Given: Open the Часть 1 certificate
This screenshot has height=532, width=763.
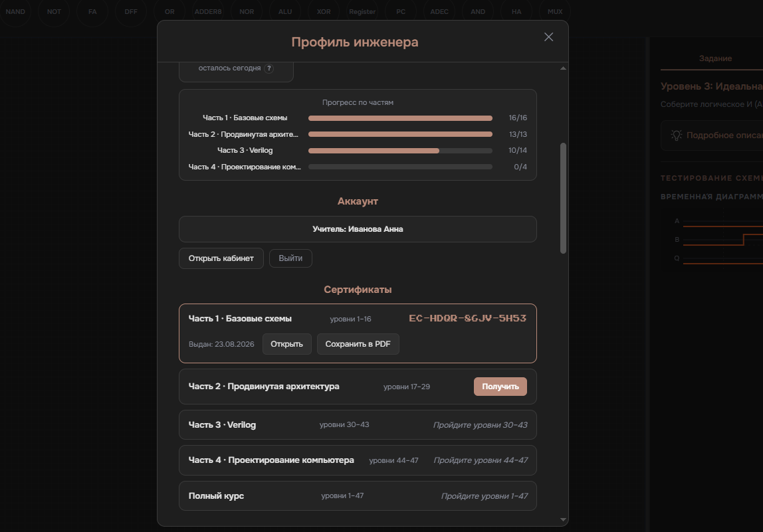Looking at the screenshot, I should point(286,344).
